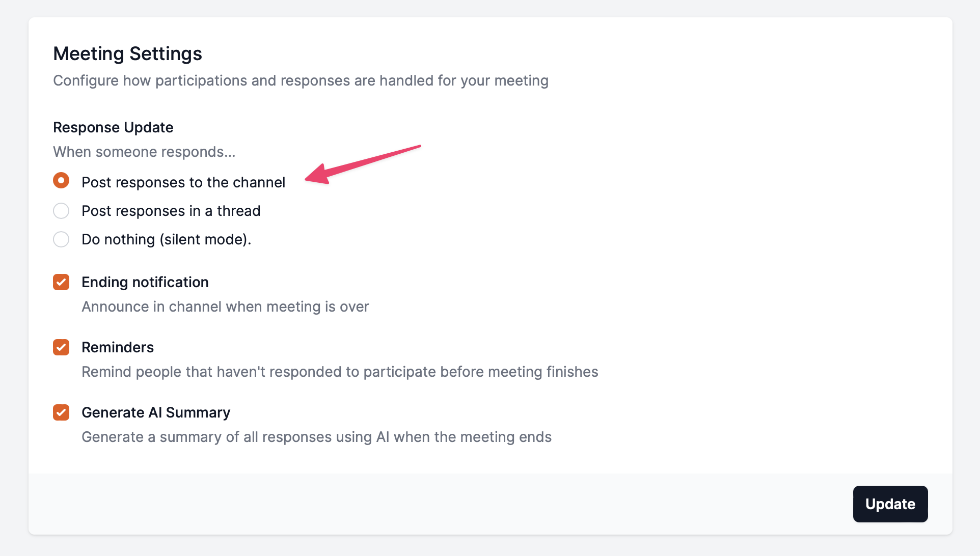Click the settings configuration subtitle text
The height and width of the screenshot is (556, 980).
(301, 80)
